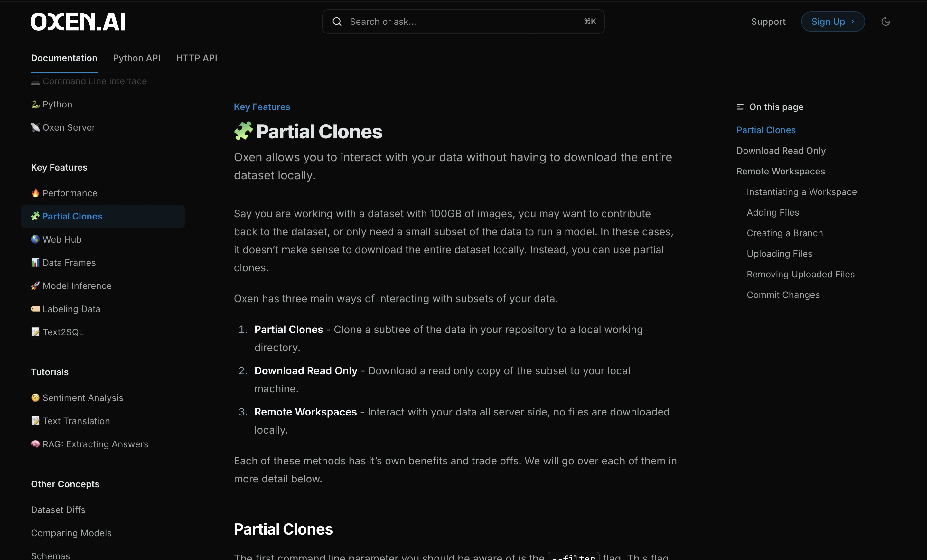The width and height of the screenshot is (927, 560).
Task: Switch to the Python API tab
Action: tap(136, 58)
